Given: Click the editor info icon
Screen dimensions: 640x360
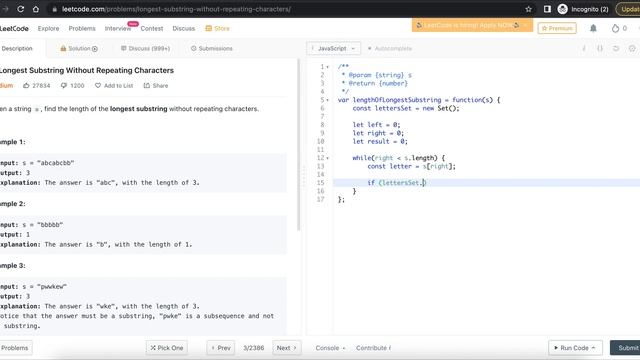Looking at the screenshot, I should coord(584,48).
